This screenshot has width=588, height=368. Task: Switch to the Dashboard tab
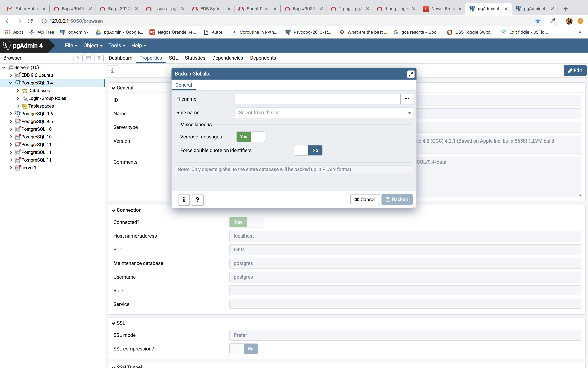[121, 58]
